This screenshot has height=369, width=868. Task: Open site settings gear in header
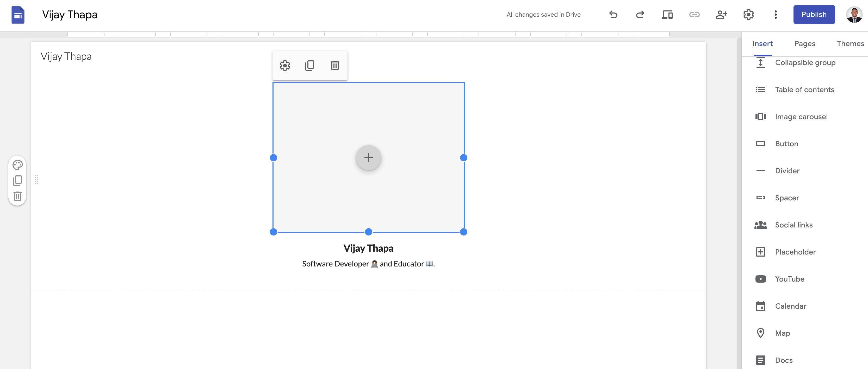[x=749, y=15]
